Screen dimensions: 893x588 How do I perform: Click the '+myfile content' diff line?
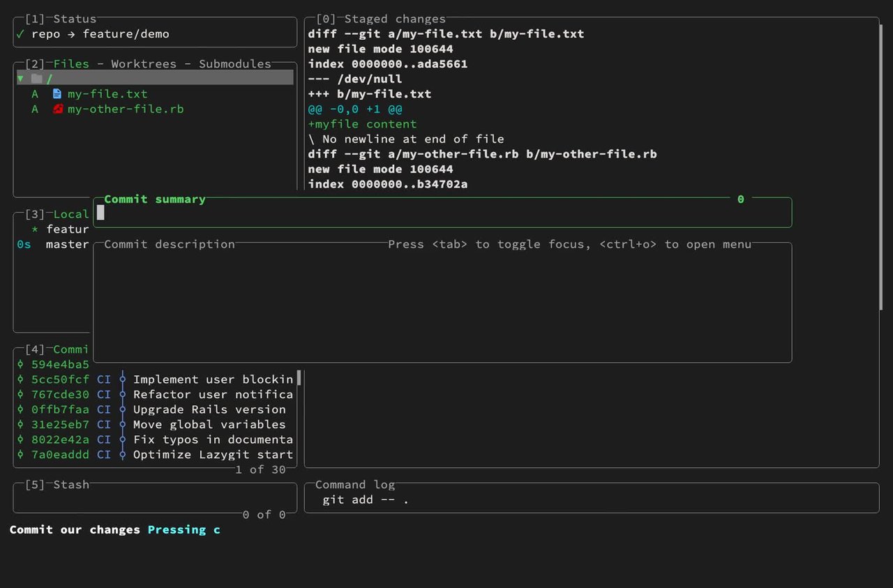[x=362, y=123]
